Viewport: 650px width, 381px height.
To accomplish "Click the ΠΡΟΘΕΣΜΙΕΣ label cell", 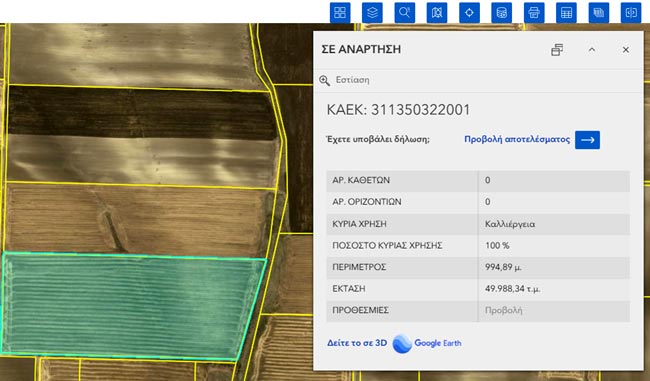I will coord(402,310).
